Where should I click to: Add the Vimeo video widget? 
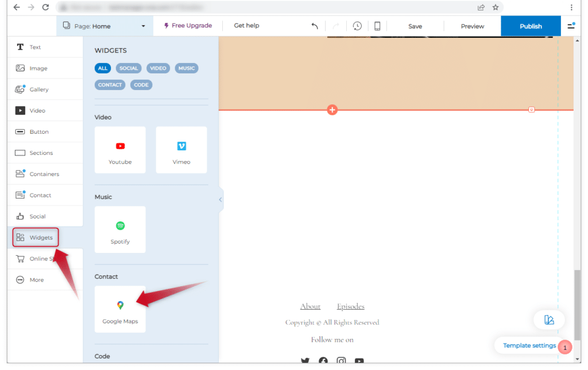[x=181, y=150]
